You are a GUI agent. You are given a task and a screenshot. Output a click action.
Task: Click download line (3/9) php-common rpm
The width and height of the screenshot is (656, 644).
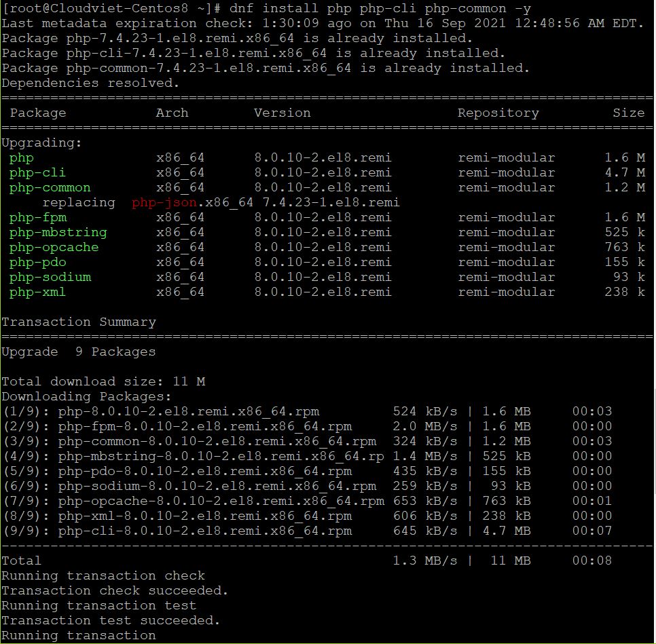click(x=308, y=442)
